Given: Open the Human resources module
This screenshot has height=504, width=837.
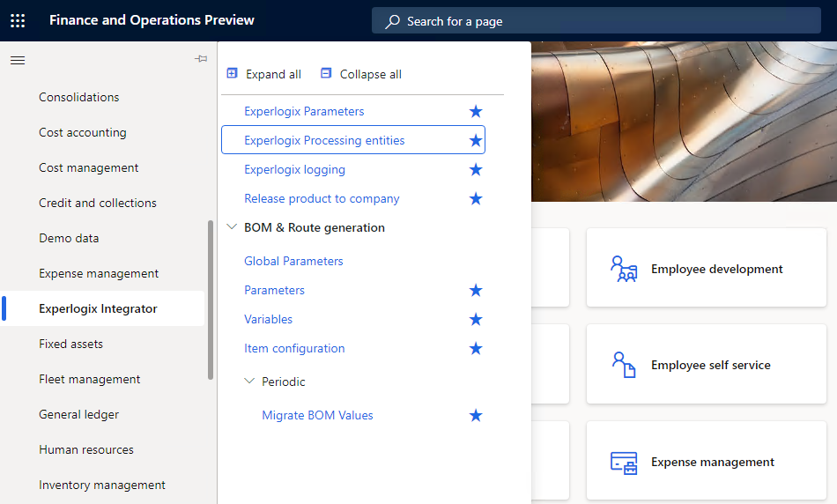Looking at the screenshot, I should tap(86, 449).
